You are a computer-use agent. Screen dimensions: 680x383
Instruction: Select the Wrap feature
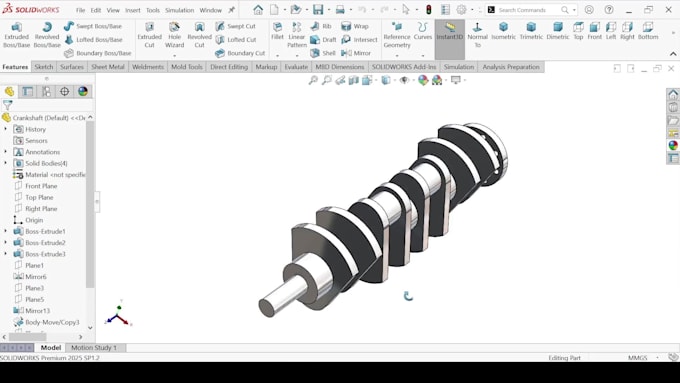tap(355, 26)
